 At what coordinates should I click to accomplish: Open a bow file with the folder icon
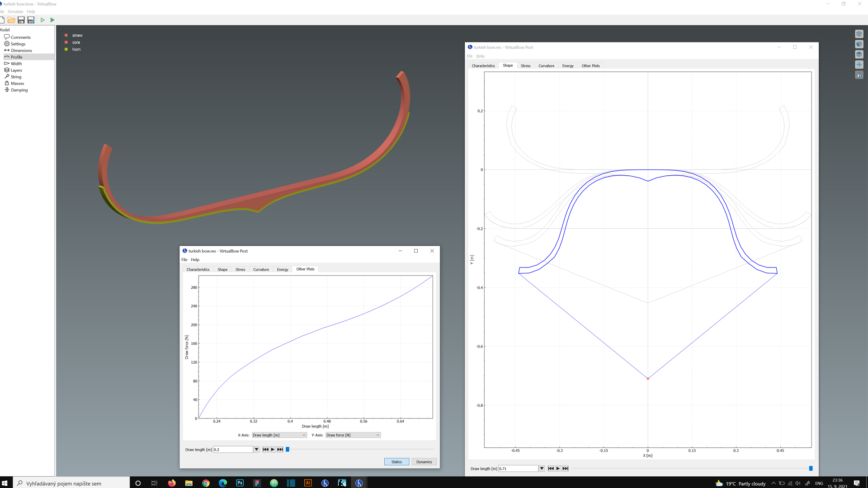coord(11,20)
